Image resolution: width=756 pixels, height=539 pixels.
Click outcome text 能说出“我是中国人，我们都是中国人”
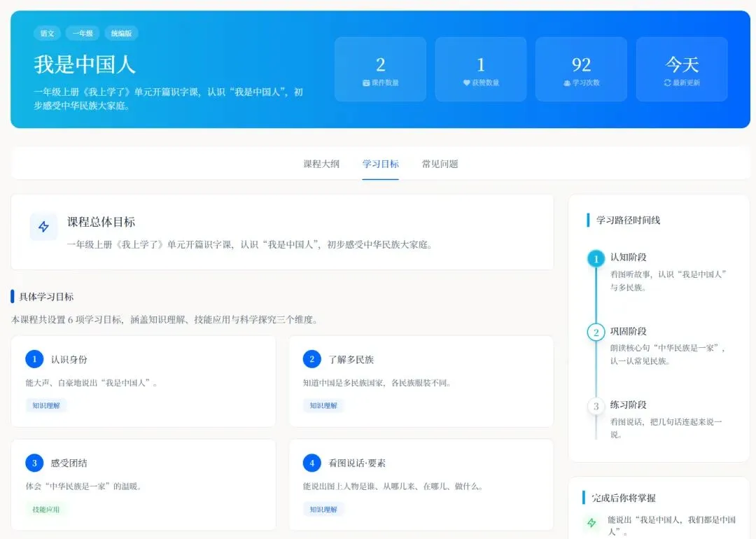coord(671,526)
